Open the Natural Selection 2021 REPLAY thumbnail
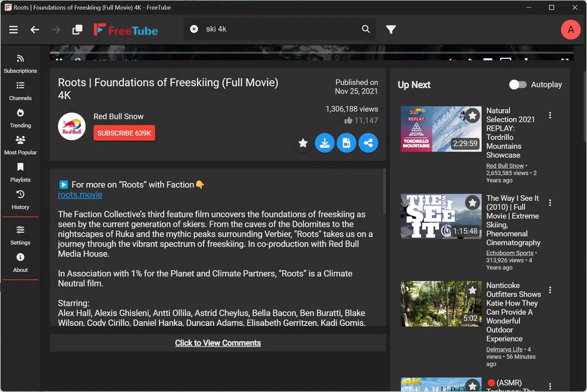587x392 pixels. click(x=441, y=129)
